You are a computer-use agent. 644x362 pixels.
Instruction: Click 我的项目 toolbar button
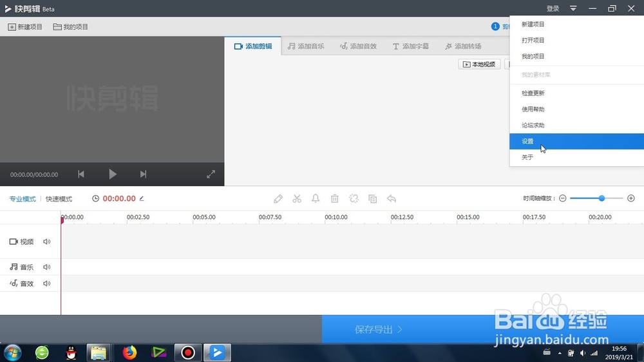pos(71,26)
